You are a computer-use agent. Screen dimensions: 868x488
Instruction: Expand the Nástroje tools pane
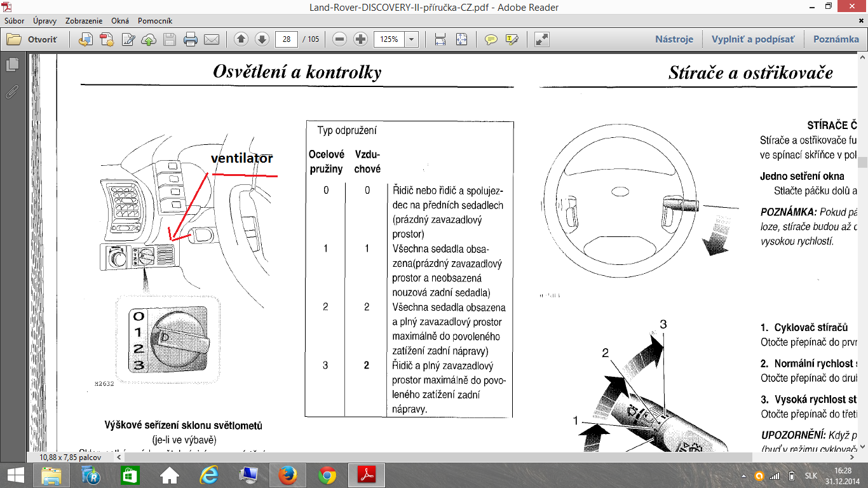pyautogui.click(x=674, y=39)
